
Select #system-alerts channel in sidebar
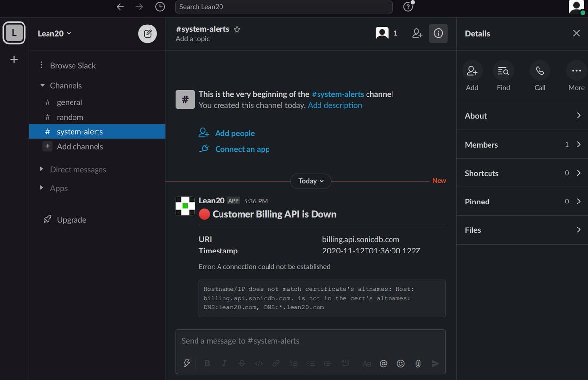pos(97,131)
